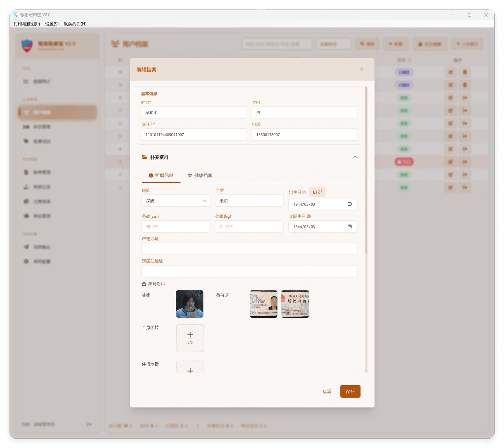Screen dimensions: 504x448
Task: Click the folder icon next to 补充资料
Action: point(145,157)
